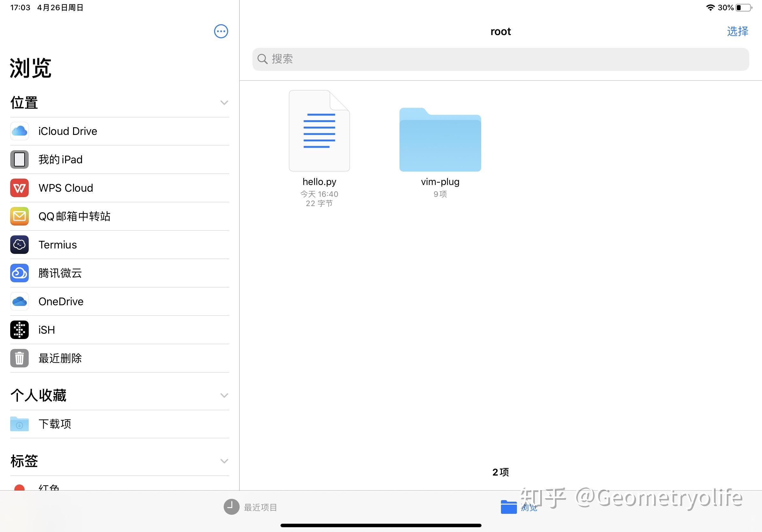Tap the Downloads folder icon
This screenshot has width=762, height=532.
point(19,424)
